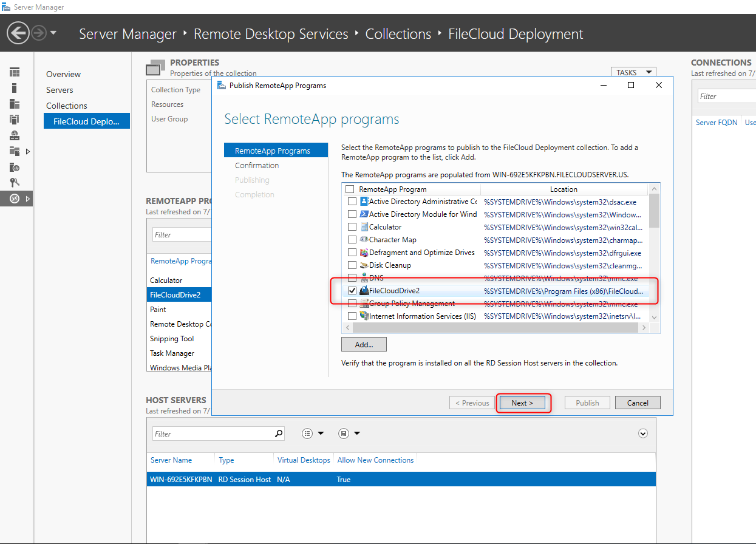Click the key-shaped sidebar icon
The height and width of the screenshot is (544, 756).
click(15, 183)
